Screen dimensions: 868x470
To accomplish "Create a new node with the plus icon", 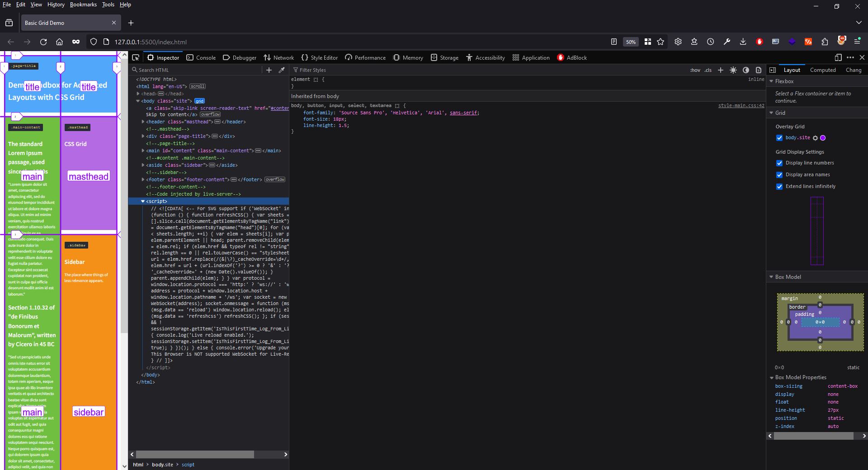I will (x=269, y=70).
